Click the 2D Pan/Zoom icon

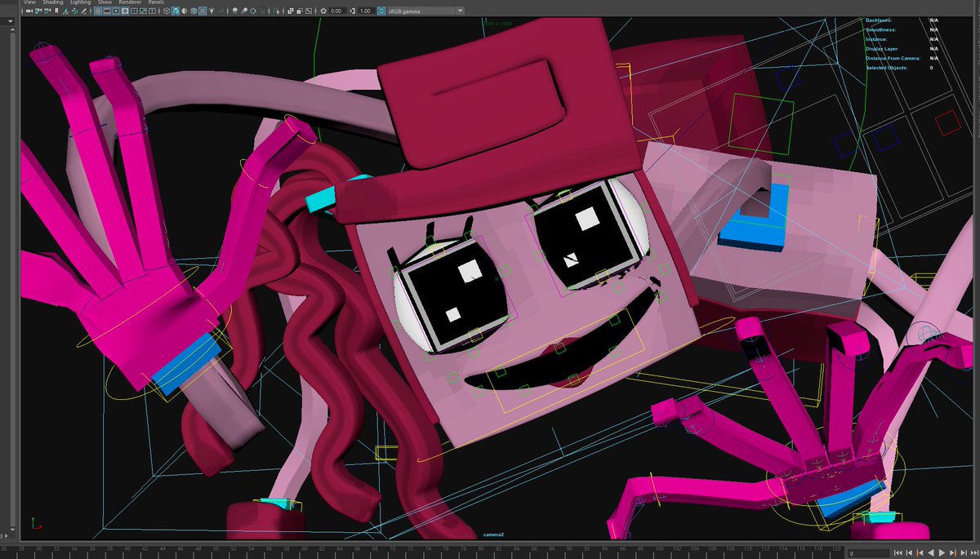[74, 11]
